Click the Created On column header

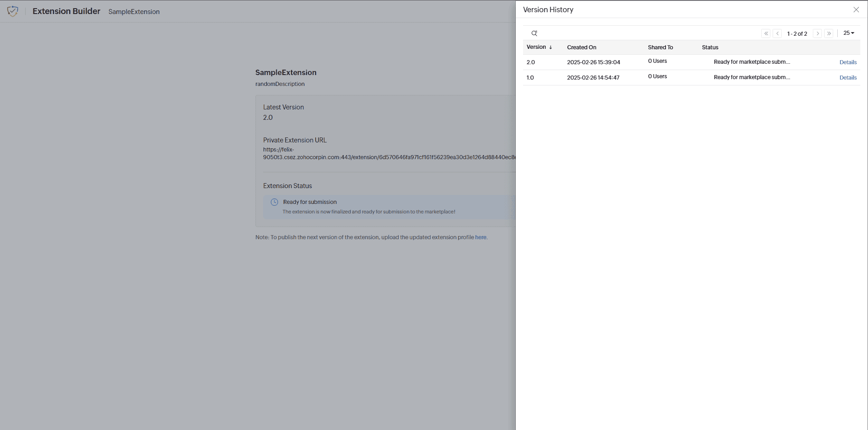582,47
